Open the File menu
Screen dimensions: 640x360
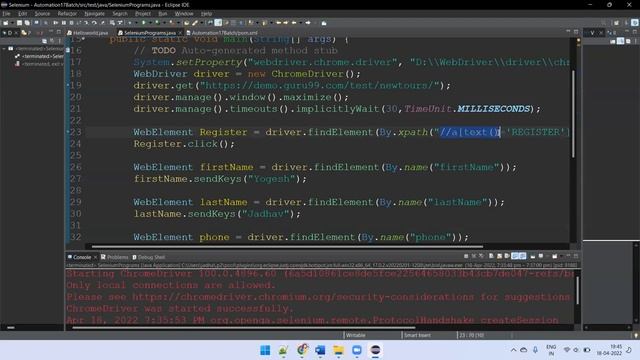[6, 13]
